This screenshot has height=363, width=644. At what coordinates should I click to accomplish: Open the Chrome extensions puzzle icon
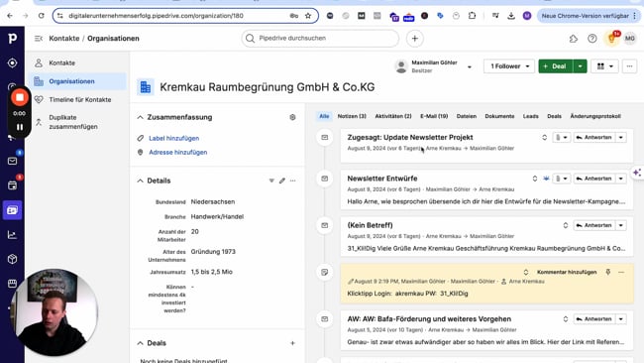point(472,16)
